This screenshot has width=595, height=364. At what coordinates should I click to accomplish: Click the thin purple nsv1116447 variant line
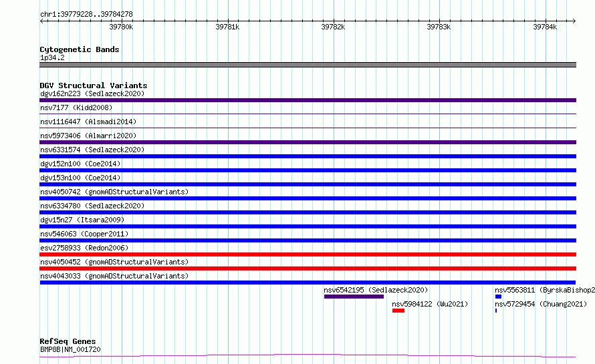308,128
